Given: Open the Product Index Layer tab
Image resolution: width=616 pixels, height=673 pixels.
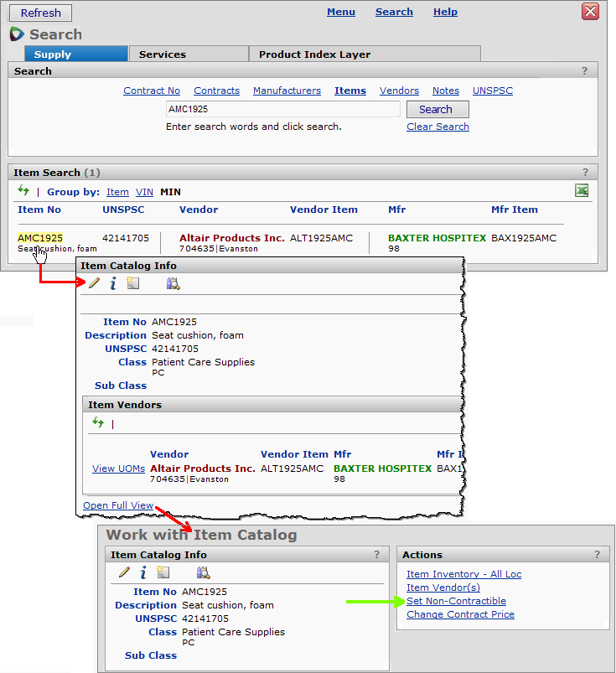Looking at the screenshot, I should [314, 54].
